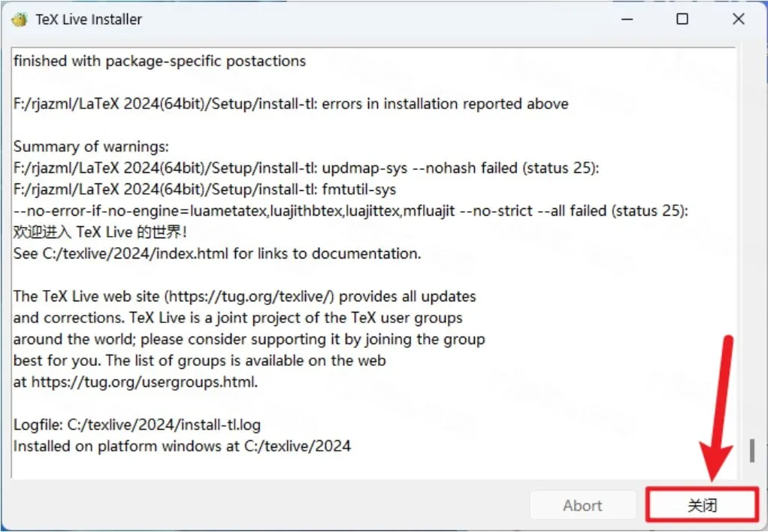Click the https://tug.org/usergroups.html URL text
The height and width of the screenshot is (532, 768).
[144, 382]
